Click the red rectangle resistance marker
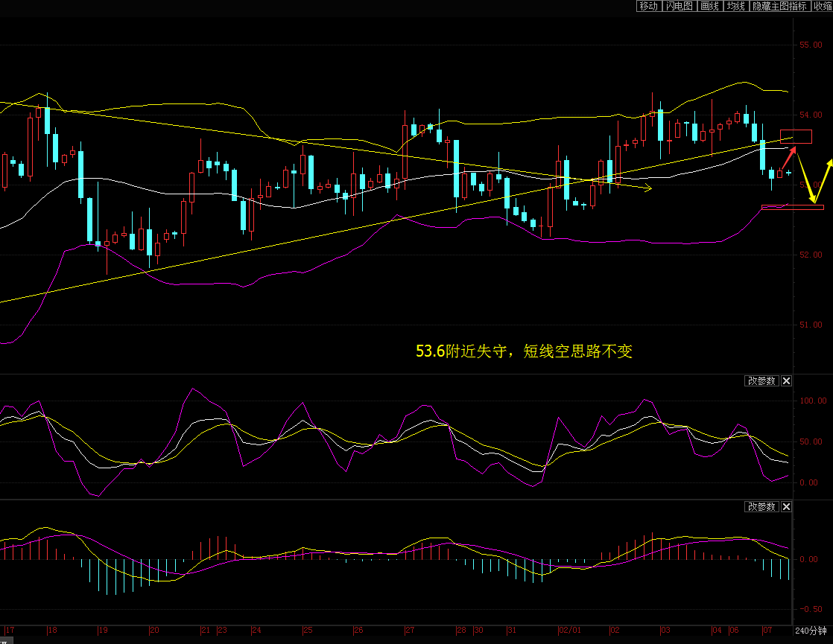Viewport: 833px width, 644px height. pyautogui.click(x=800, y=136)
